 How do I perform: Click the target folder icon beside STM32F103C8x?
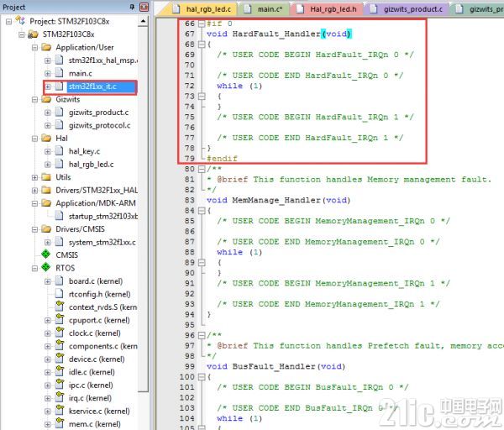pyautogui.click(x=33, y=34)
